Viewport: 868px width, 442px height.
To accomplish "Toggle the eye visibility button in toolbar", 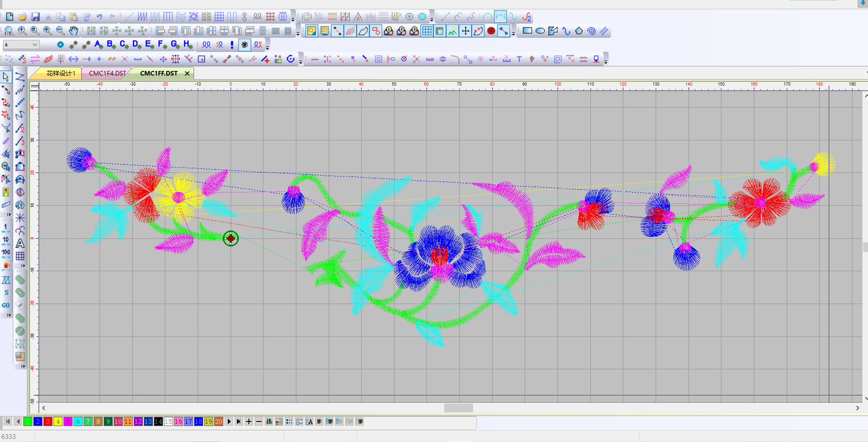I will [x=244, y=45].
